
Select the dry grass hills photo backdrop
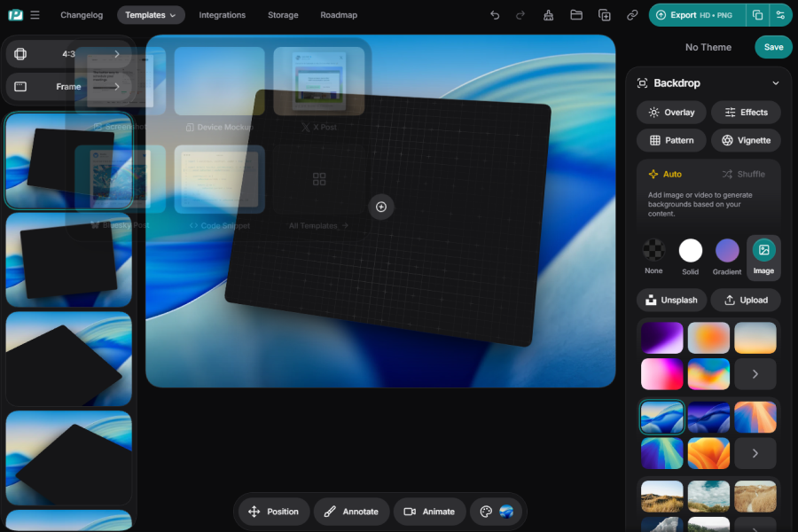coord(662,497)
